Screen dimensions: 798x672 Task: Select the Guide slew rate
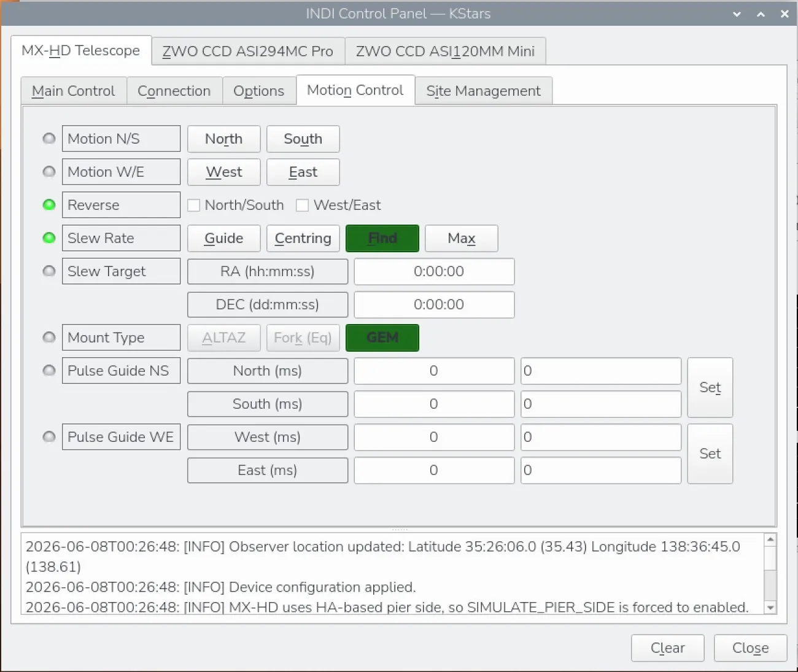(224, 238)
